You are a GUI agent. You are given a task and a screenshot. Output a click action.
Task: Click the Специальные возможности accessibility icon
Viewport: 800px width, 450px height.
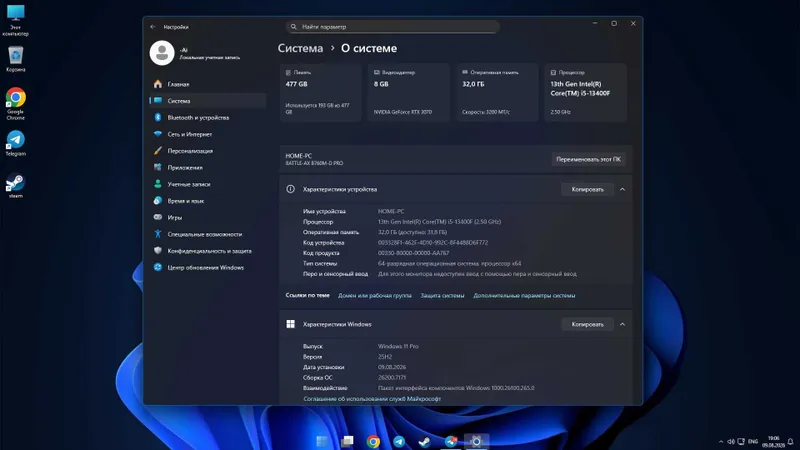[x=158, y=234]
